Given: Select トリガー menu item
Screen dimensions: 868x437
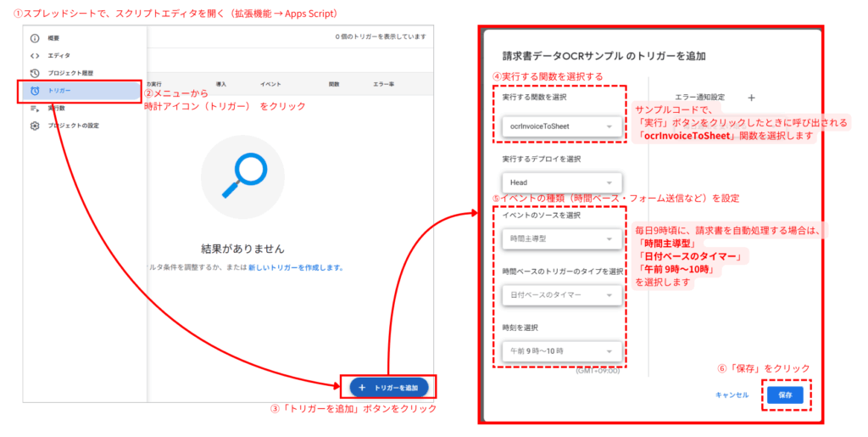Looking at the screenshot, I should [59, 90].
